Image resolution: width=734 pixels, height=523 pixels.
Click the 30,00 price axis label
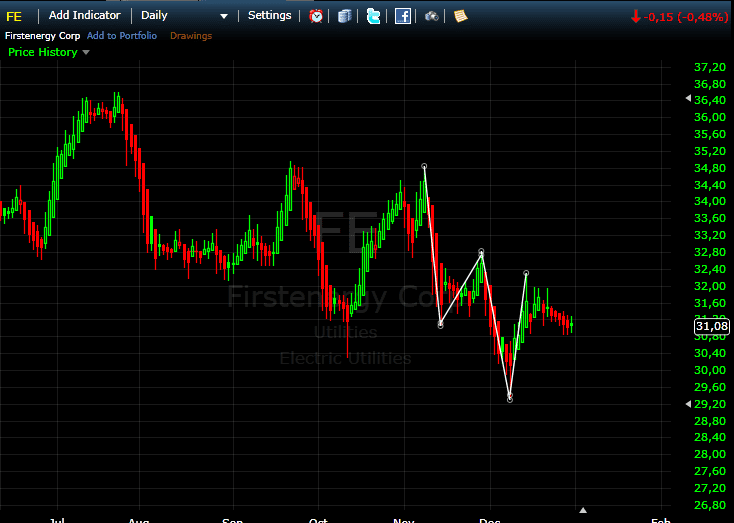click(710, 370)
